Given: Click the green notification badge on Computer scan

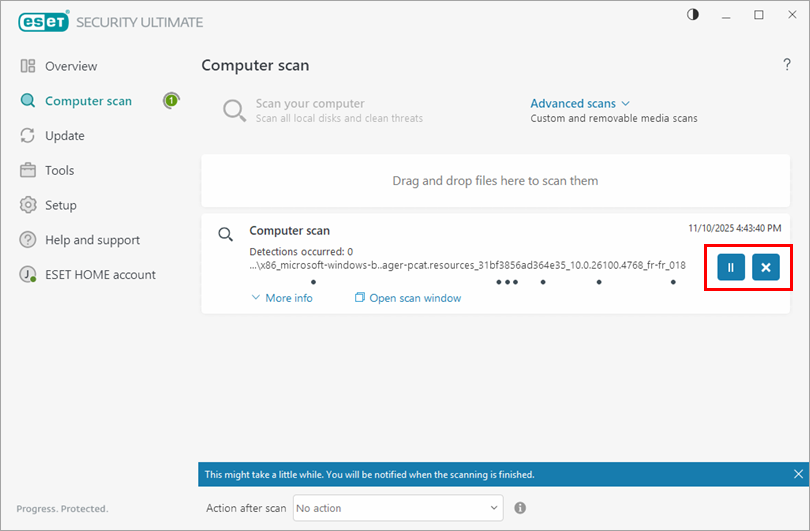Looking at the screenshot, I should pyautogui.click(x=171, y=101).
